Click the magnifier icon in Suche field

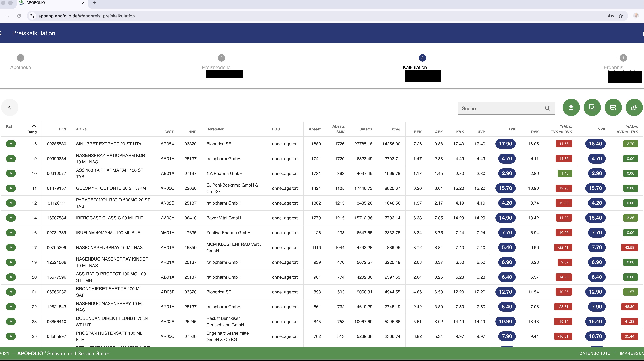(548, 108)
